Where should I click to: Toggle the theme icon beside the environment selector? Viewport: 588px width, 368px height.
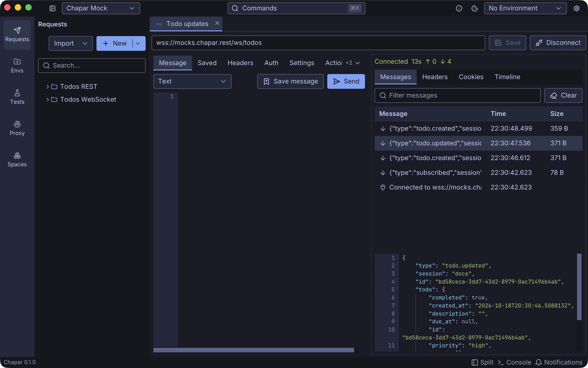point(474,8)
